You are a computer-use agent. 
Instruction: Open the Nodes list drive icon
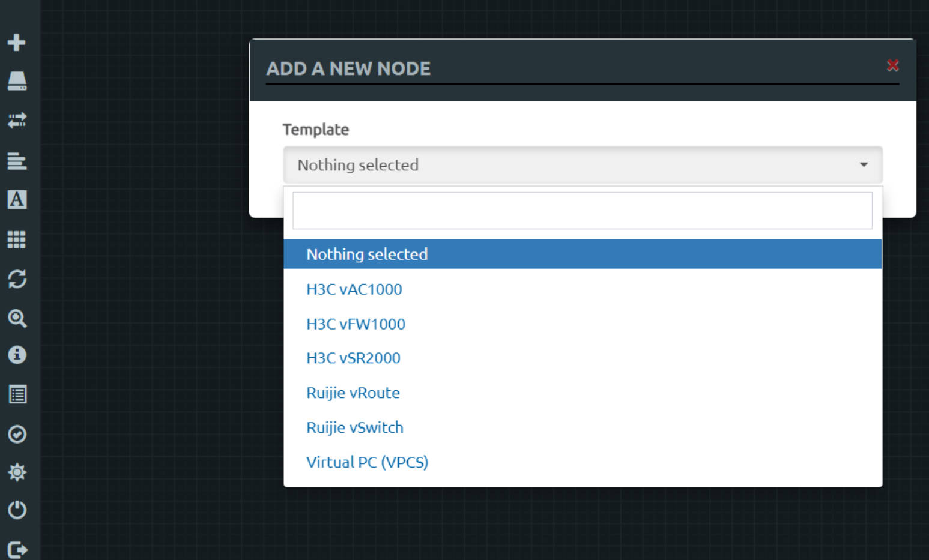(x=17, y=81)
